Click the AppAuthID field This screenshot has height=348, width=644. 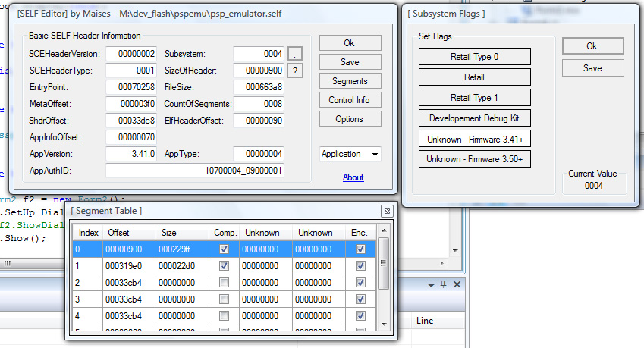coord(195,171)
